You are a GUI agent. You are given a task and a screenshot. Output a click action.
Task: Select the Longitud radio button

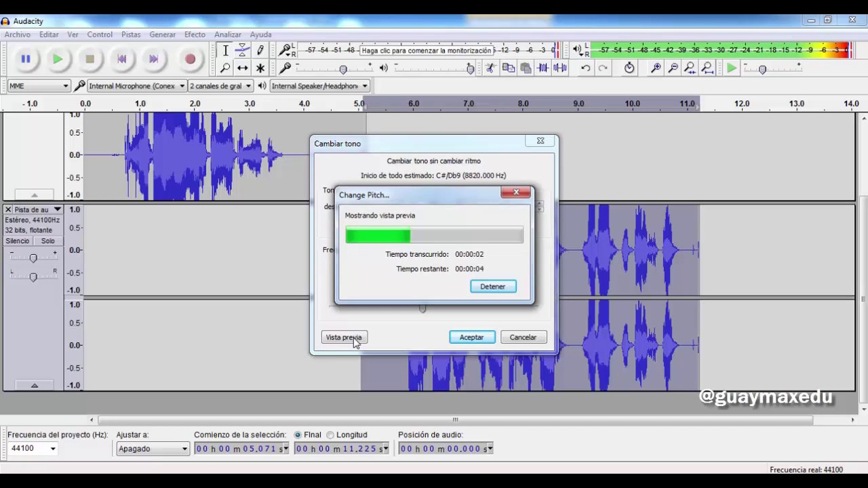[x=330, y=435]
